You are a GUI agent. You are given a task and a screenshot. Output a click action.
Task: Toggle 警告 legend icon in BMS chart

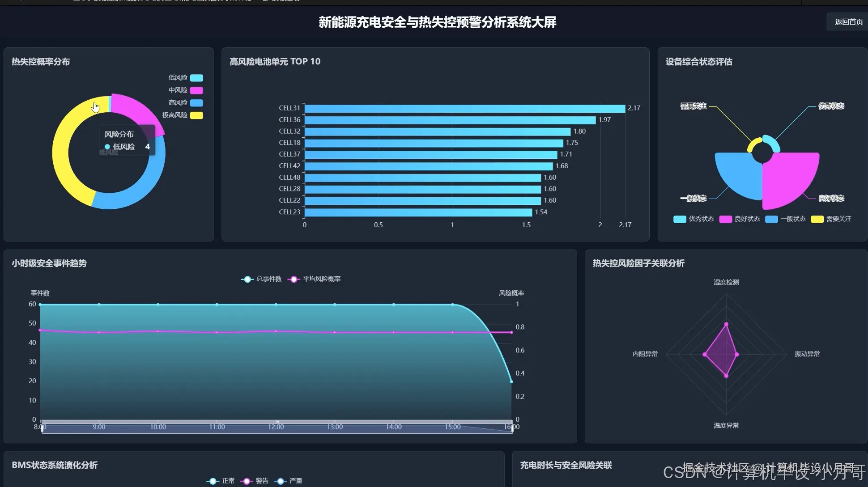pyautogui.click(x=247, y=481)
